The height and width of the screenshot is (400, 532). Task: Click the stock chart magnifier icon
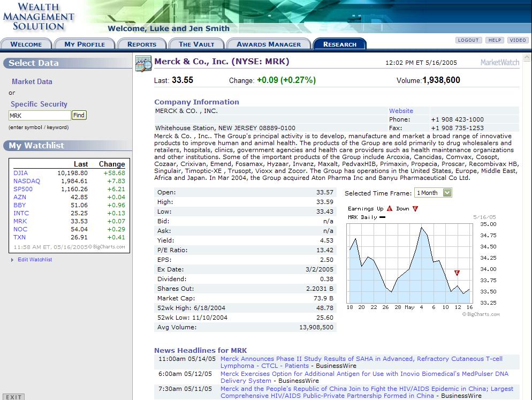coord(143,64)
